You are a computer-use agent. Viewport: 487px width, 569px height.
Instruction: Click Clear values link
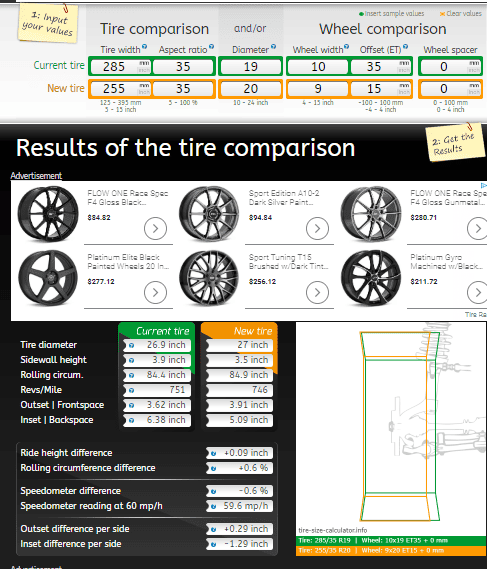point(461,14)
